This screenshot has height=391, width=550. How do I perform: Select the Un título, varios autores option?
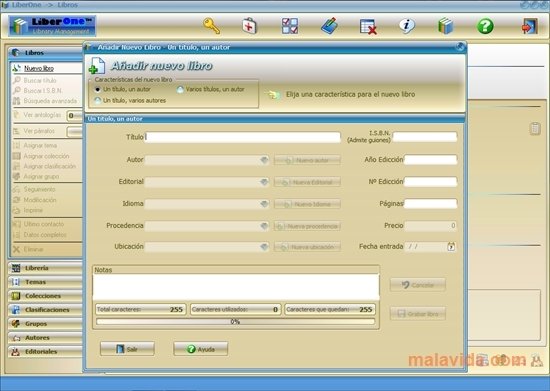pyautogui.click(x=130, y=101)
